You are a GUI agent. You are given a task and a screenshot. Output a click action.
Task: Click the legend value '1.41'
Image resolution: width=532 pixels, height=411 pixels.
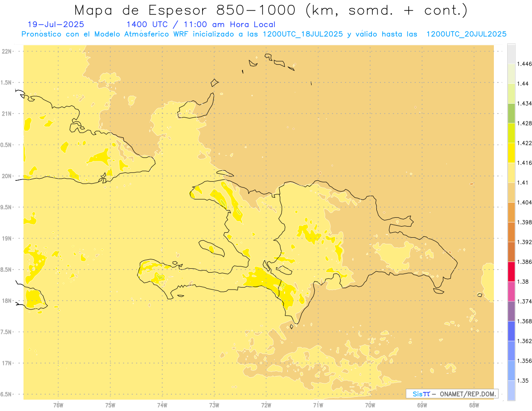[523, 183]
